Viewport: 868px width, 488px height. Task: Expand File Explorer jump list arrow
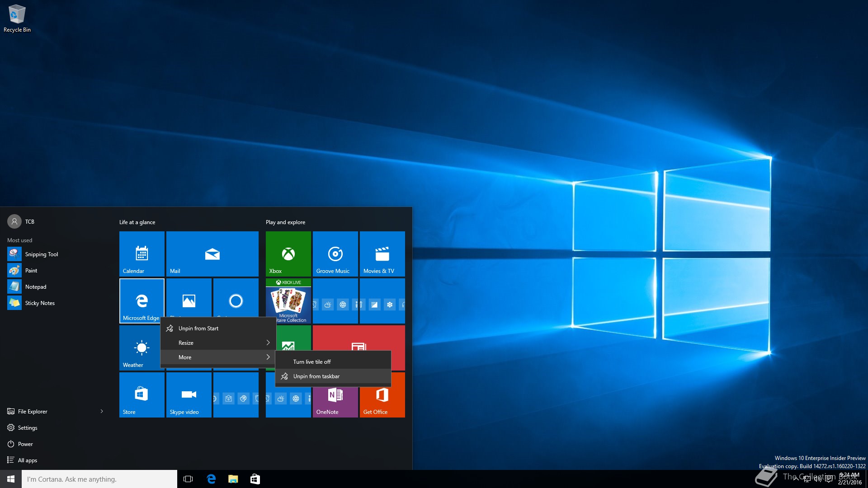[102, 411]
